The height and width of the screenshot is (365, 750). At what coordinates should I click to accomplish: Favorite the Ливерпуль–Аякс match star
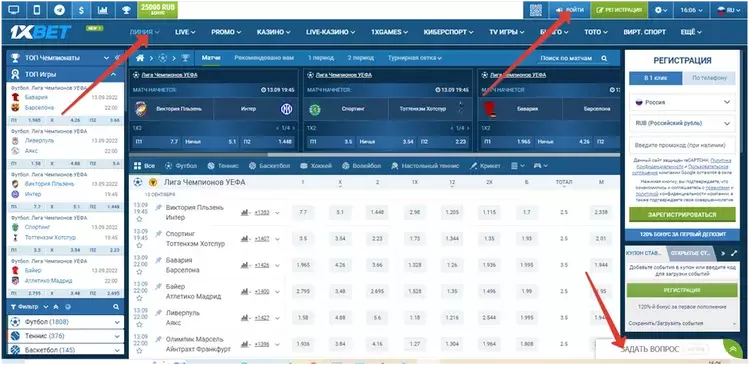pos(139,324)
